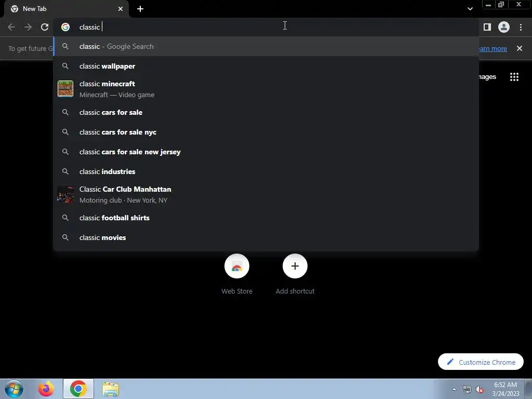
Task: Show hidden tray icons arrow
Action: pyautogui.click(x=454, y=389)
